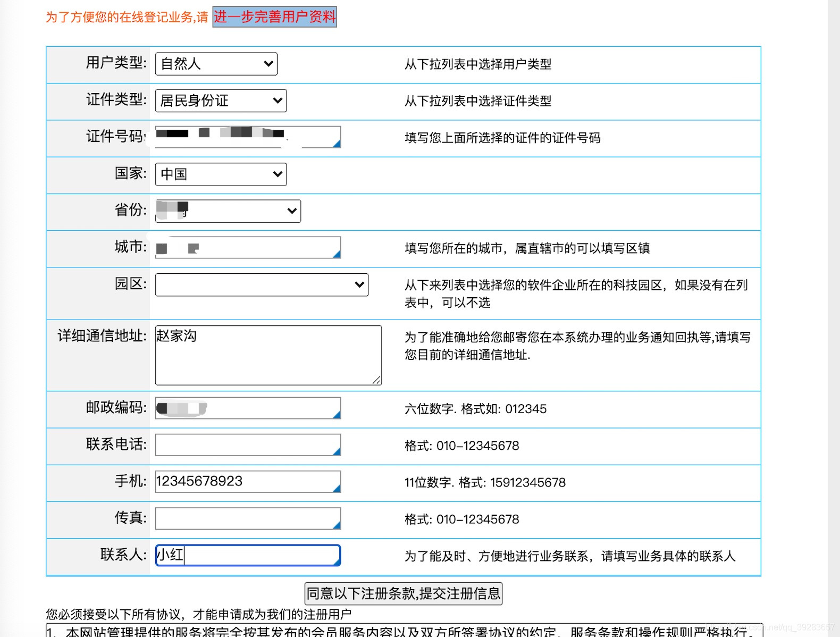Click the 联系电话 row hint 格式: 010-12345678

(461, 446)
